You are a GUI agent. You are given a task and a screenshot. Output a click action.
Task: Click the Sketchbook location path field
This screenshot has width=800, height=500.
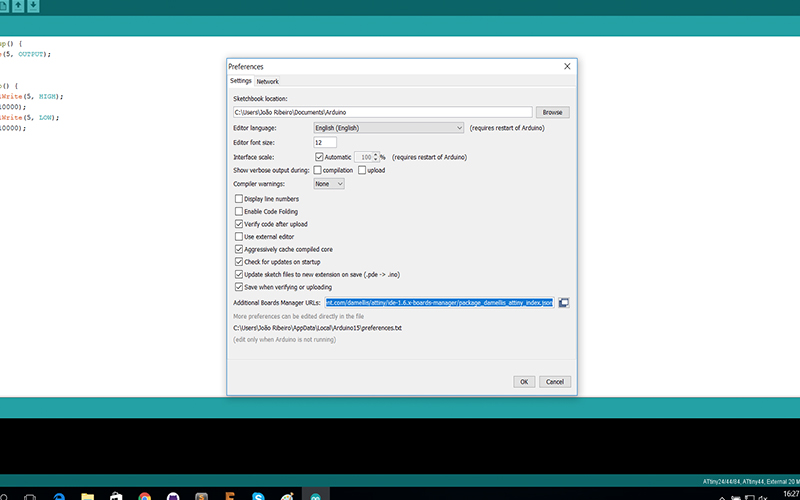383,112
